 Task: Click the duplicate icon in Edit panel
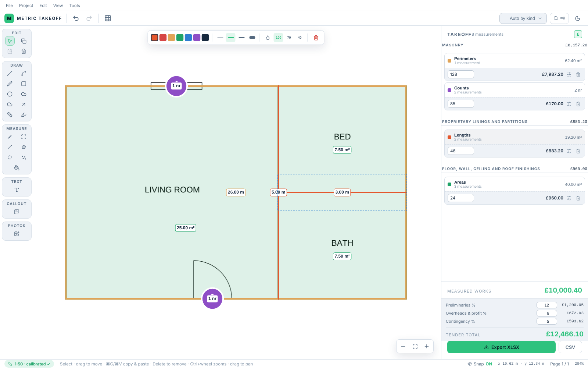click(24, 41)
